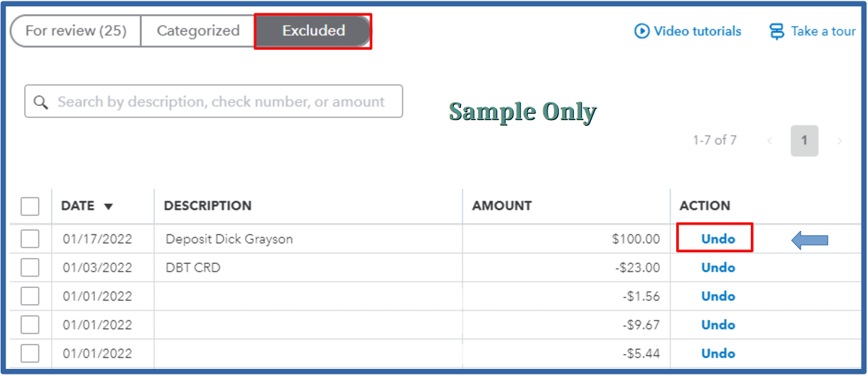Select the DBT CRD transaction checkbox
Image resolution: width=868 pixels, height=376 pixels.
pyautogui.click(x=30, y=267)
